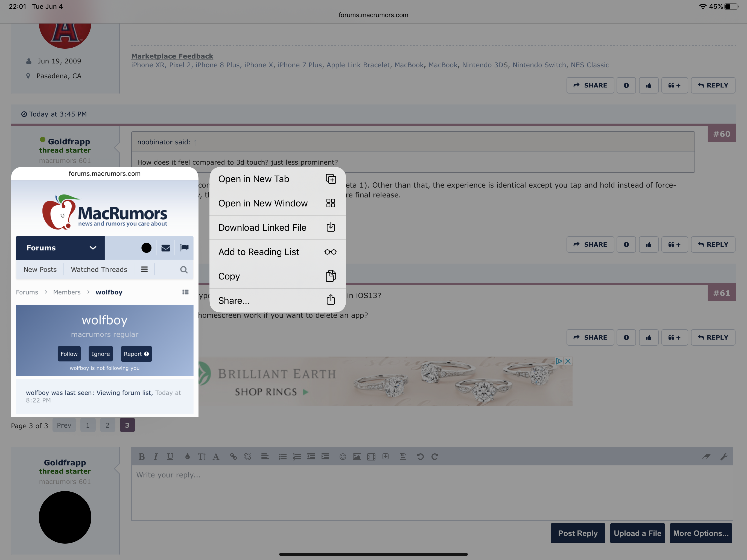Screen dimensions: 747x560
Task: Save draft with floppy icon
Action: [x=403, y=457]
